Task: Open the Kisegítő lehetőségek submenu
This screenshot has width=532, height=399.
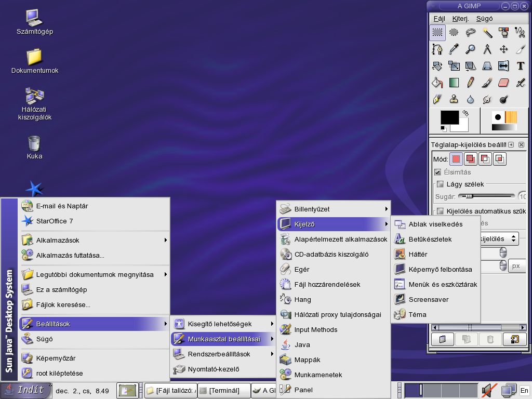Action: [x=224, y=324]
